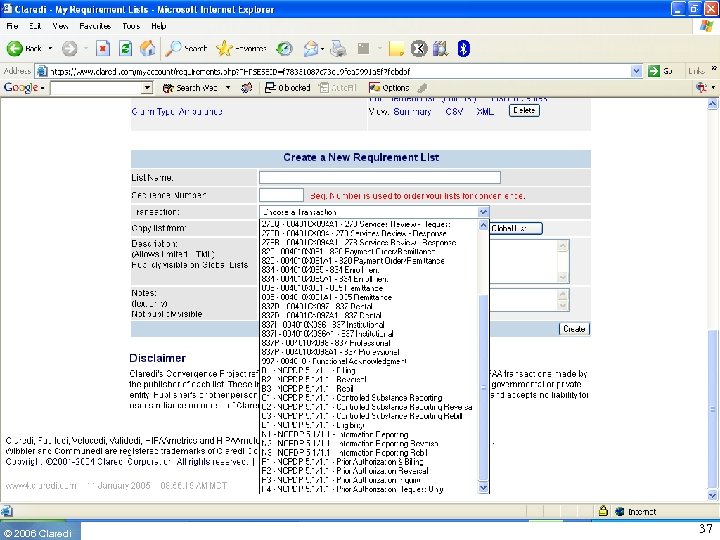Click the Create button

(x=574, y=329)
